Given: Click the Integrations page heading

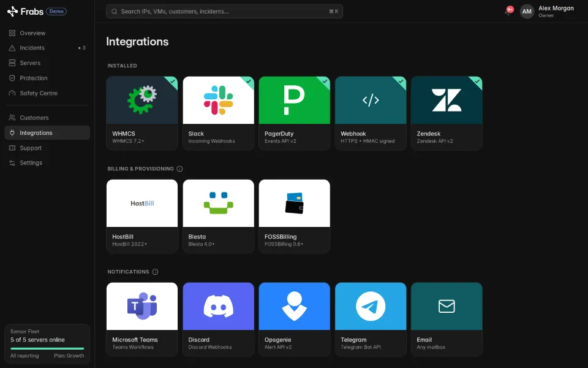Looking at the screenshot, I should coord(137,42).
